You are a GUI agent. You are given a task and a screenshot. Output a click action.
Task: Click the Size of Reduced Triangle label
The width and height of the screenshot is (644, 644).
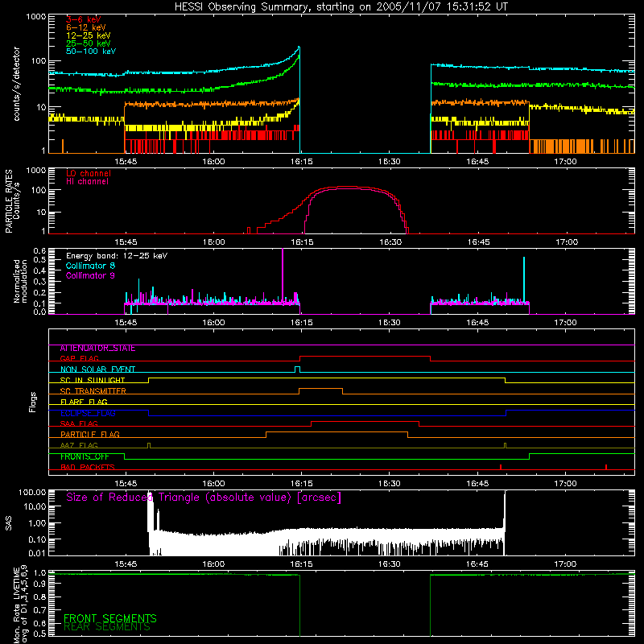point(204,497)
